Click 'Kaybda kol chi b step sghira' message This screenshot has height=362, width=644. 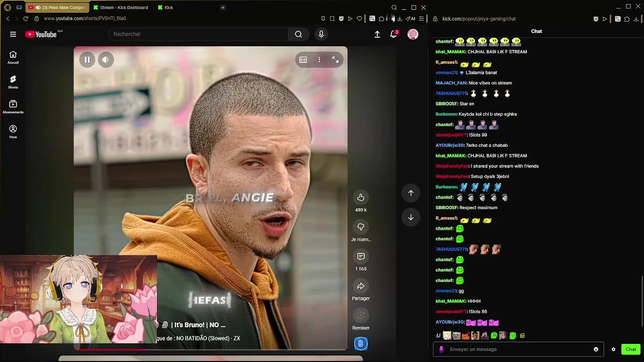click(488, 114)
